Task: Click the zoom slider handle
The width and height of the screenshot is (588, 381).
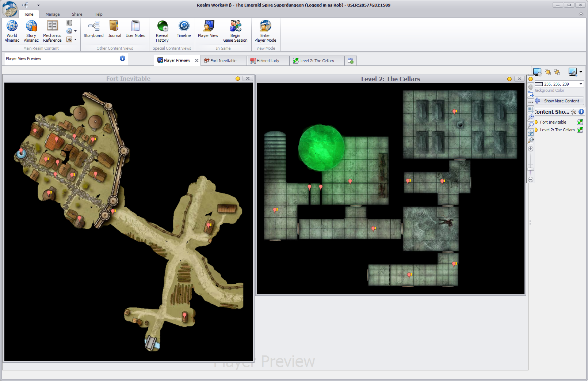Action: point(531,169)
